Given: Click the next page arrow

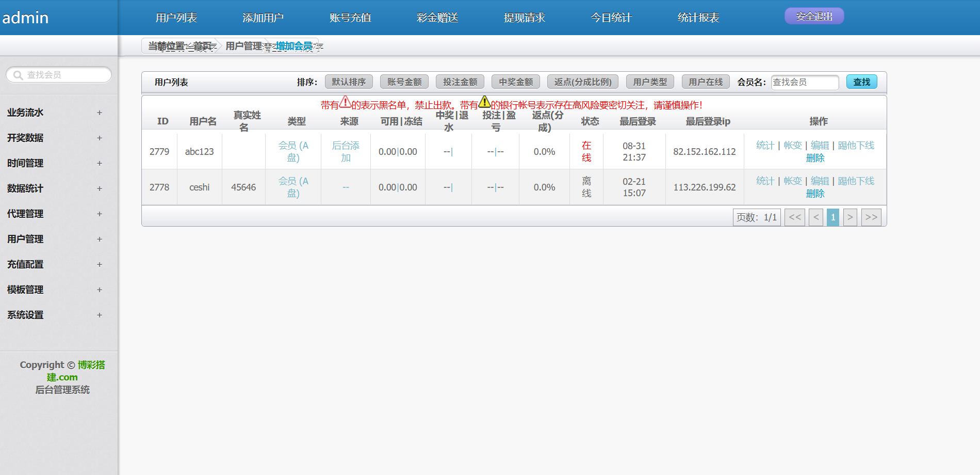Looking at the screenshot, I should point(850,217).
